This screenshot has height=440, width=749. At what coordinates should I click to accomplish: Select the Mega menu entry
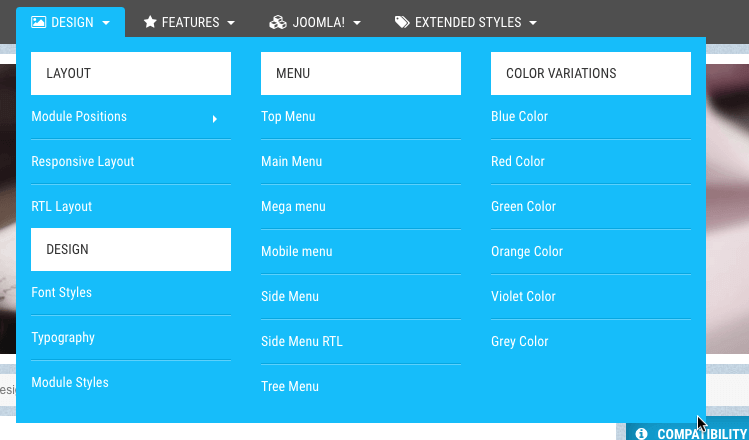(293, 207)
